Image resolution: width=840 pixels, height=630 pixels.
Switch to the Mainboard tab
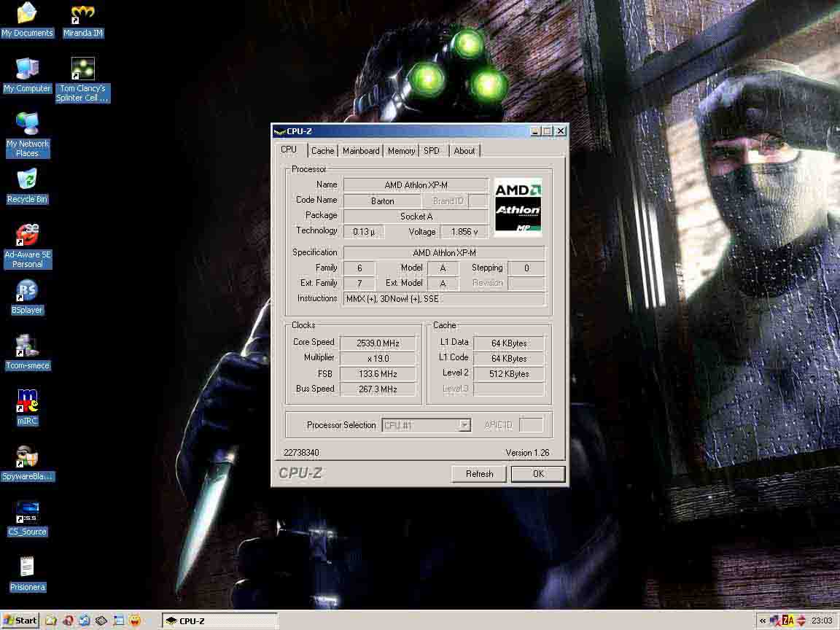(x=361, y=151)
